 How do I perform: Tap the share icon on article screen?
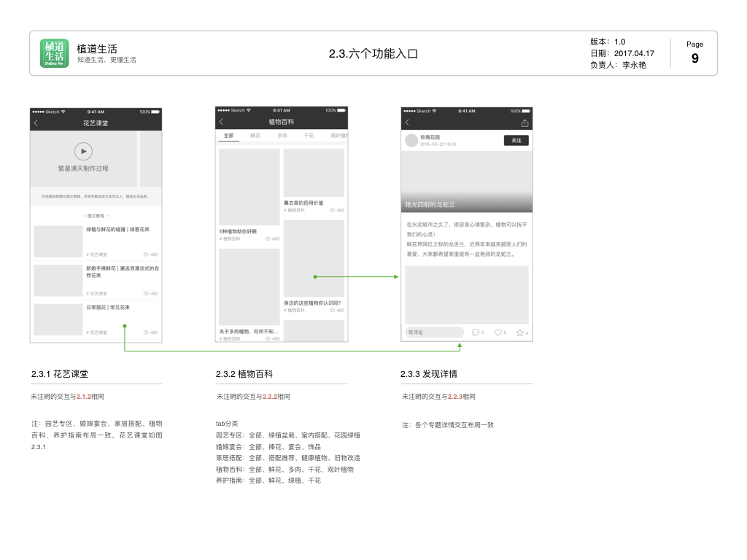coord(525,122)
